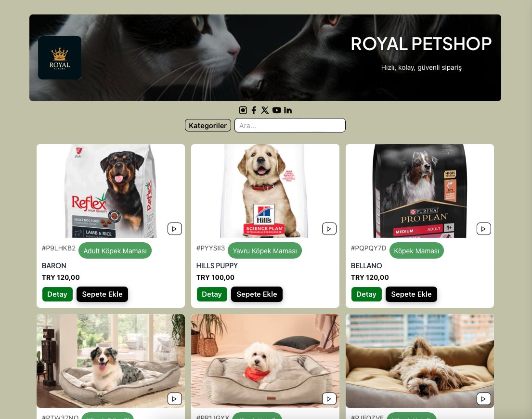Open the X (Twitter) social icon

click(x=265, y=110)
